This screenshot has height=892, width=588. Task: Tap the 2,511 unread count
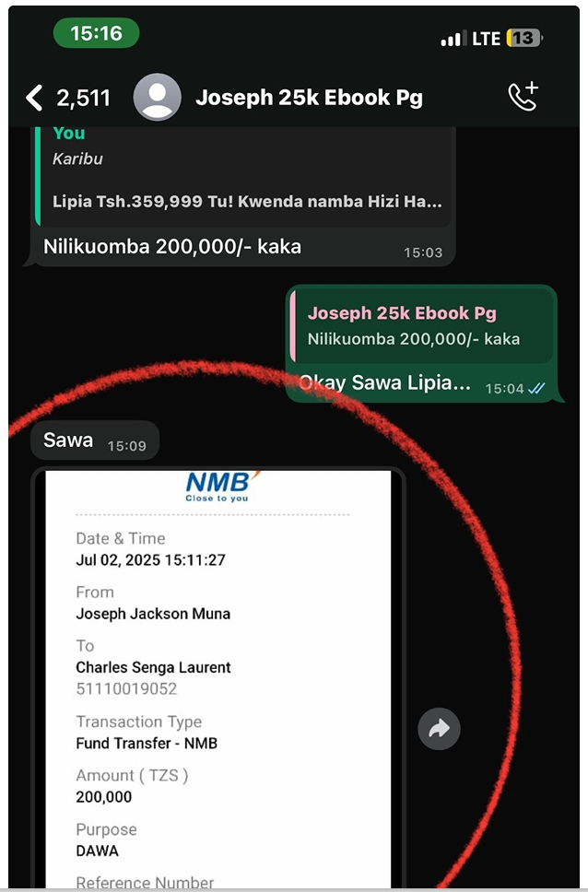point(83,98)
